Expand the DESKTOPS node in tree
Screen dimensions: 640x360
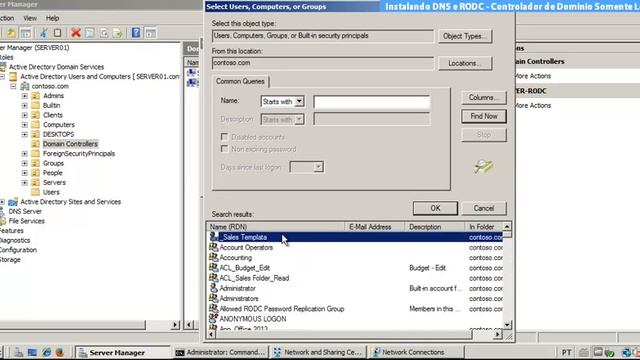point(25,134)
